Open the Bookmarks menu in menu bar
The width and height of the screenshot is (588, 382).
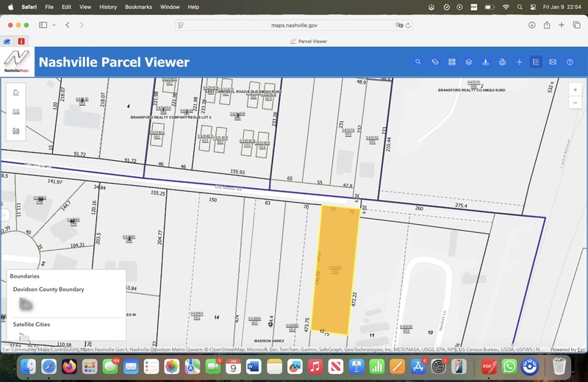click(140, 7)
